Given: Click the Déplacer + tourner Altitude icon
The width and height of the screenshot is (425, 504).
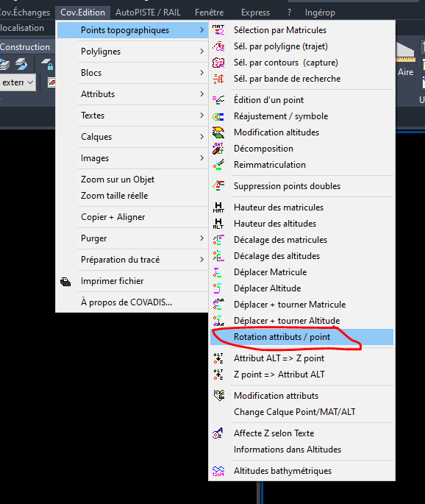Looking at the screenshot, I should point(218,321).
